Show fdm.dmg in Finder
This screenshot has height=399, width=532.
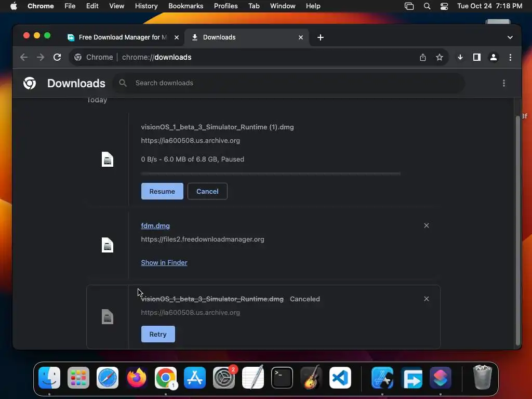point(164,262)
